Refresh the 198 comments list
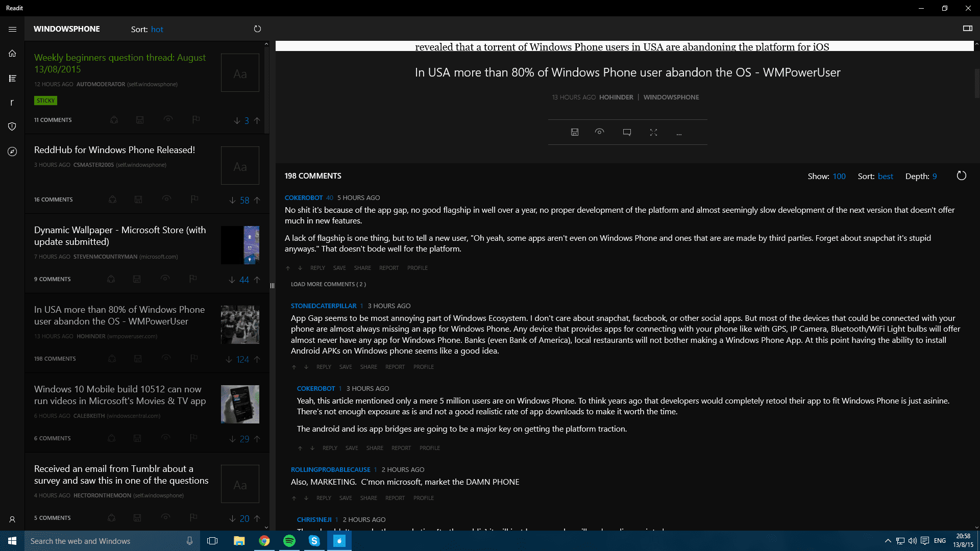The image size is (980, 551). [961, 176]
